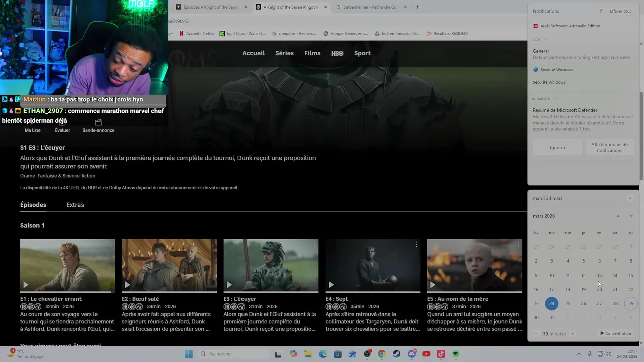
Task: Click Afficher moins de notifications
Action: tap(609, 148)
